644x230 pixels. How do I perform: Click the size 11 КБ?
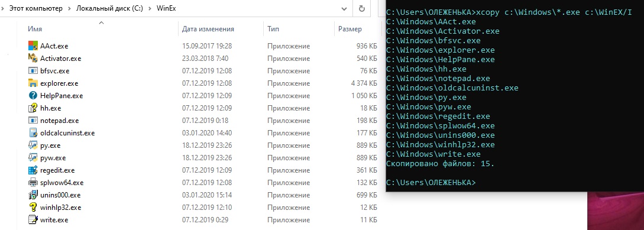(368, 220)
